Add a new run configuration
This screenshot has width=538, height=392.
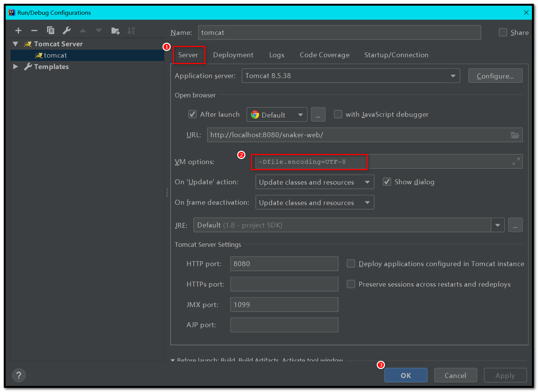18,31
